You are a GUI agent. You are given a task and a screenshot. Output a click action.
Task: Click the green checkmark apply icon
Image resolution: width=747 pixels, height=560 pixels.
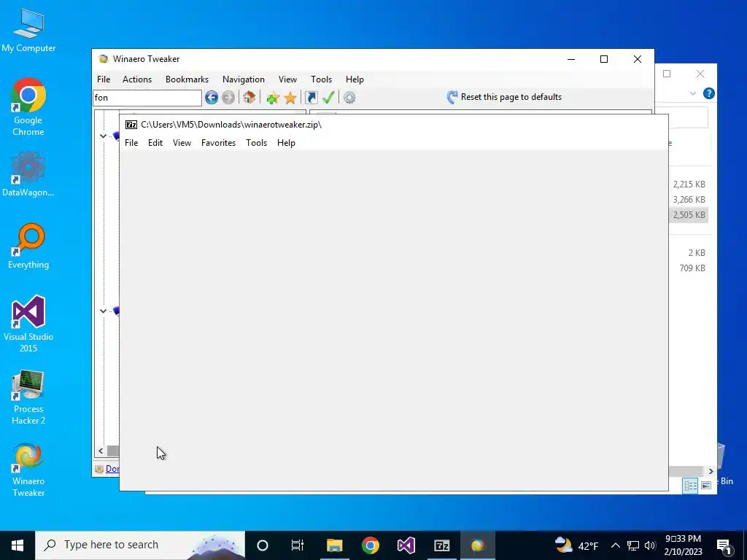328,98
